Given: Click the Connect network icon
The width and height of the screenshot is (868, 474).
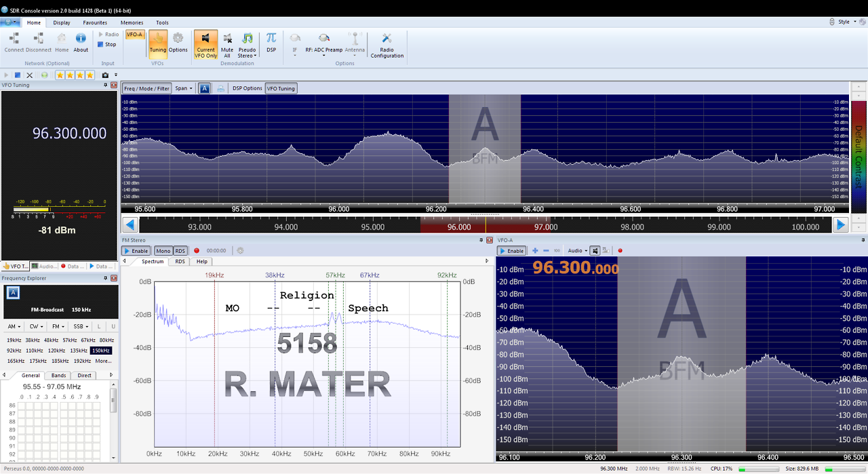Looking at the screenshot, I should pyautogui.click(x=14, y=42).
